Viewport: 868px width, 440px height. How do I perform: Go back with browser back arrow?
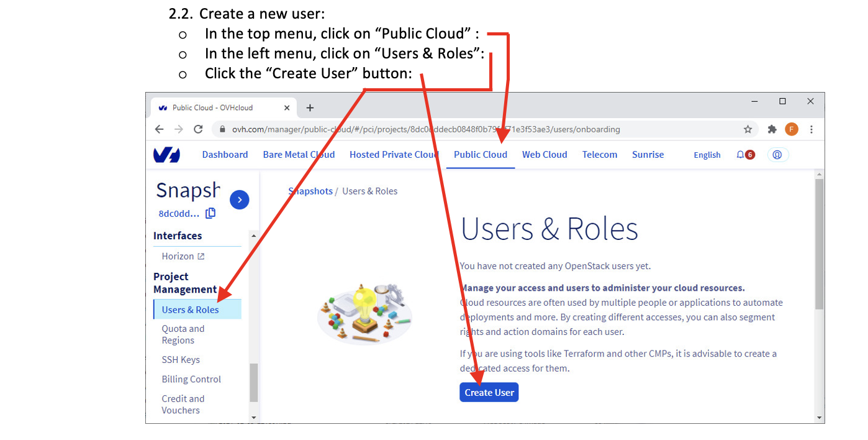[x=160, y=129]
